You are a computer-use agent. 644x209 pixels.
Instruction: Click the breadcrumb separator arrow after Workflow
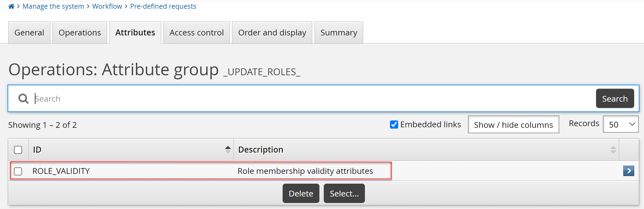click(126, 6)
